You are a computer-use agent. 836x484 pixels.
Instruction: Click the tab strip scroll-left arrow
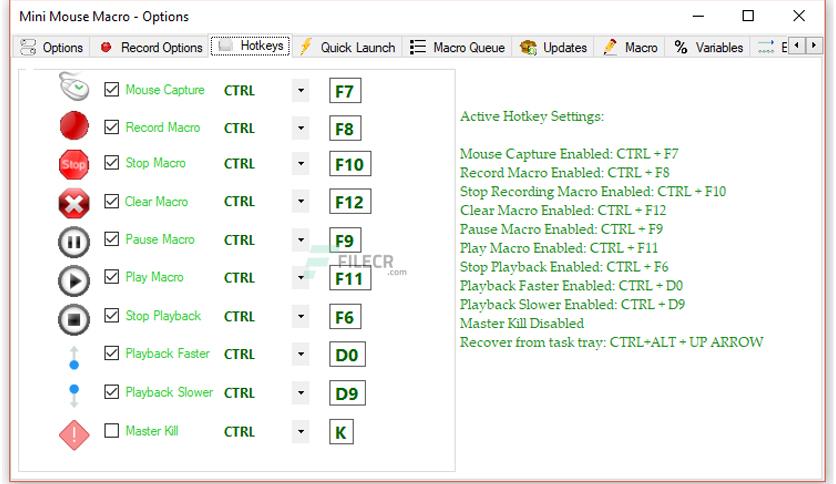(x=797, y=45)
